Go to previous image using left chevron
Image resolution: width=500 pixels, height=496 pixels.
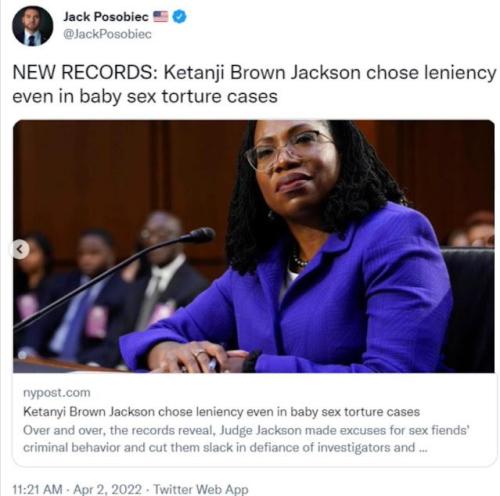(x=20, y=249)
